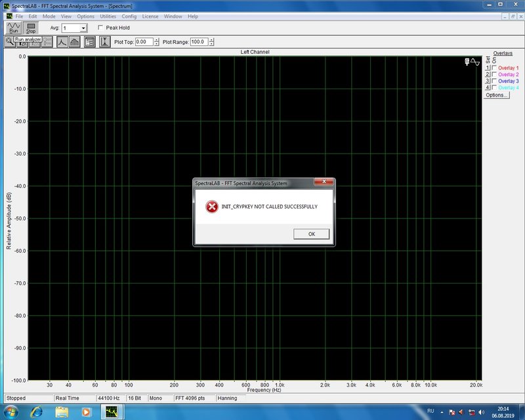Image resolution: width=525 pixels, height=420 pixels.
Task: Open the scaling settings toolbar icon
Action: (x=89, y=42)
